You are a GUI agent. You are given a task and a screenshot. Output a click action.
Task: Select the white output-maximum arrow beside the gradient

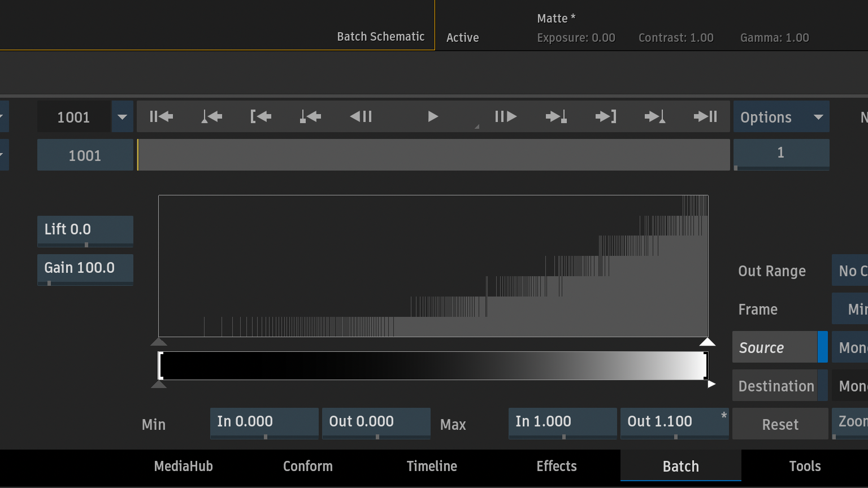711,384
